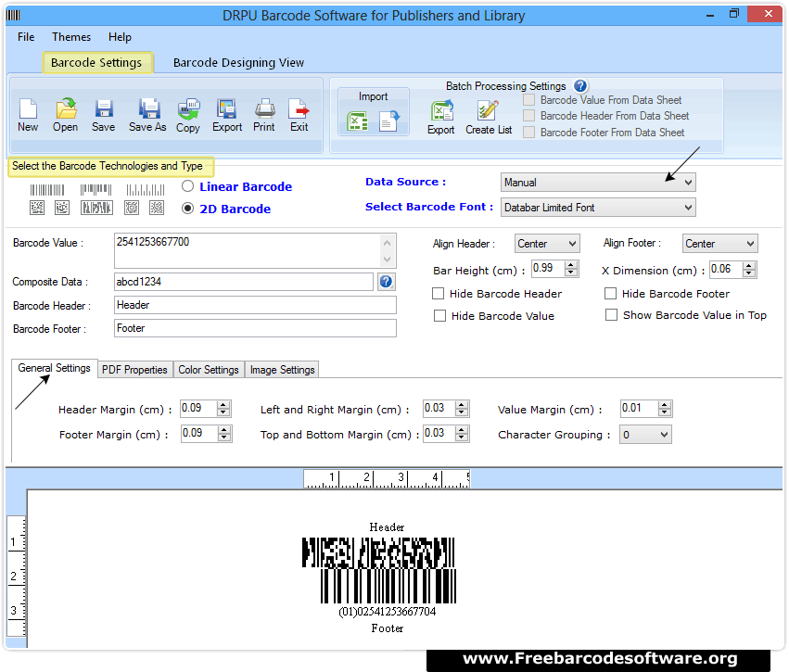Click the Composite Data help icon

tap(386, 282)
